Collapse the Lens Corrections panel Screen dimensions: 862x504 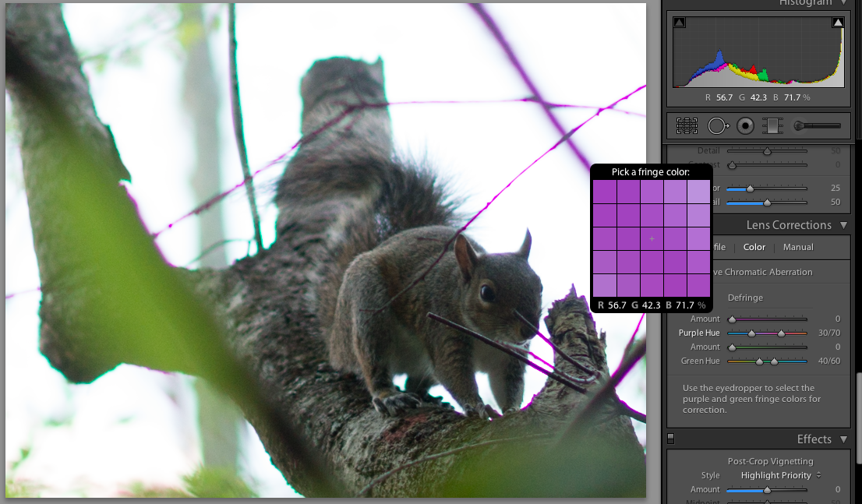click(843, 225)
